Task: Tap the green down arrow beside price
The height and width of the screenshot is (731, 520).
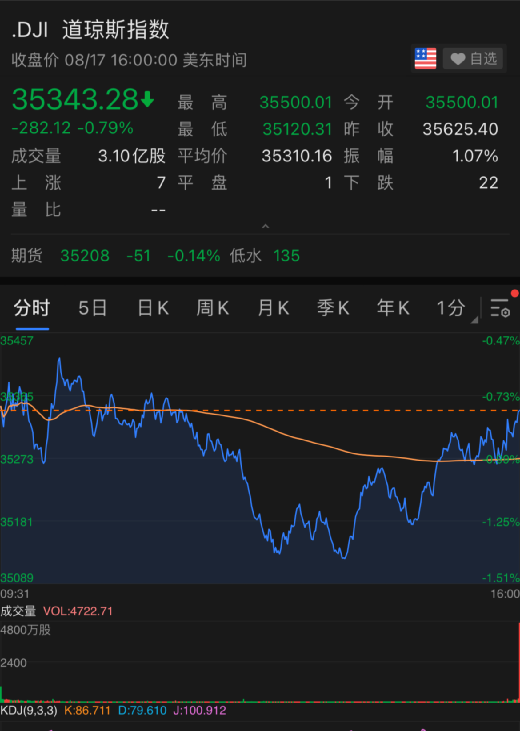Action: (x=147, y=99)
